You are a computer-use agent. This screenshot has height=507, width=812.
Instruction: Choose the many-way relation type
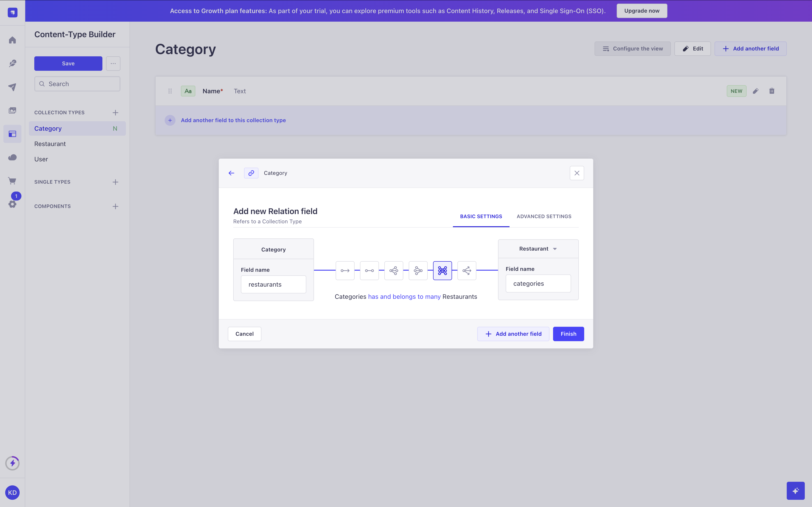tap(467, 271)
